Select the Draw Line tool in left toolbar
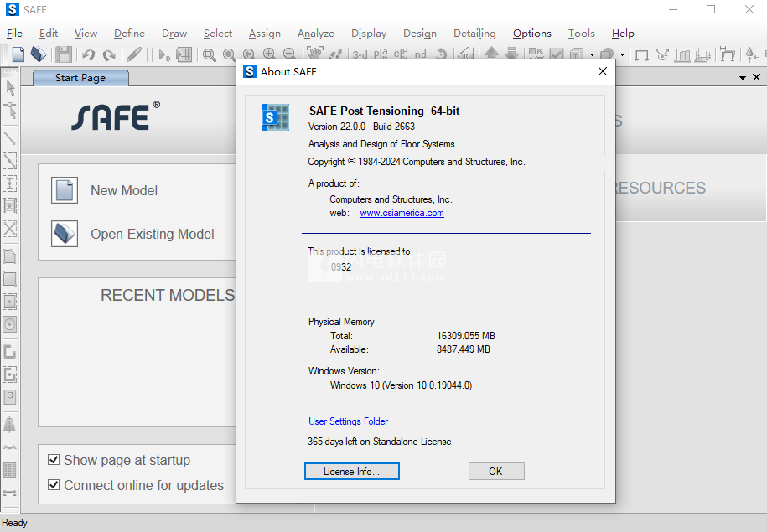 10,138
